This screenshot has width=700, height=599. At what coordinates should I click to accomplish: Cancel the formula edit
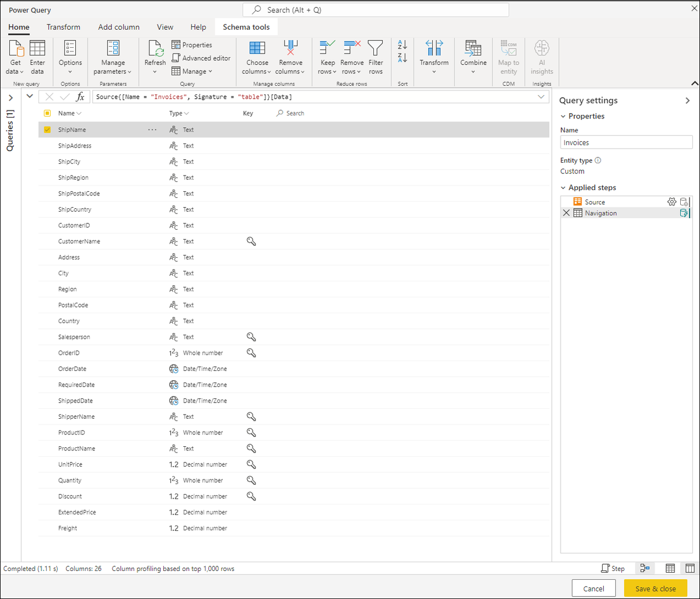click(50, 97)
